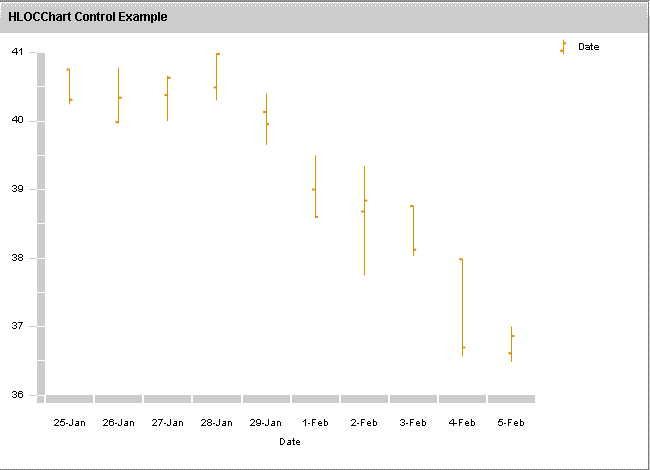Click the 2-Feb axis label

[x=364, y=423]
